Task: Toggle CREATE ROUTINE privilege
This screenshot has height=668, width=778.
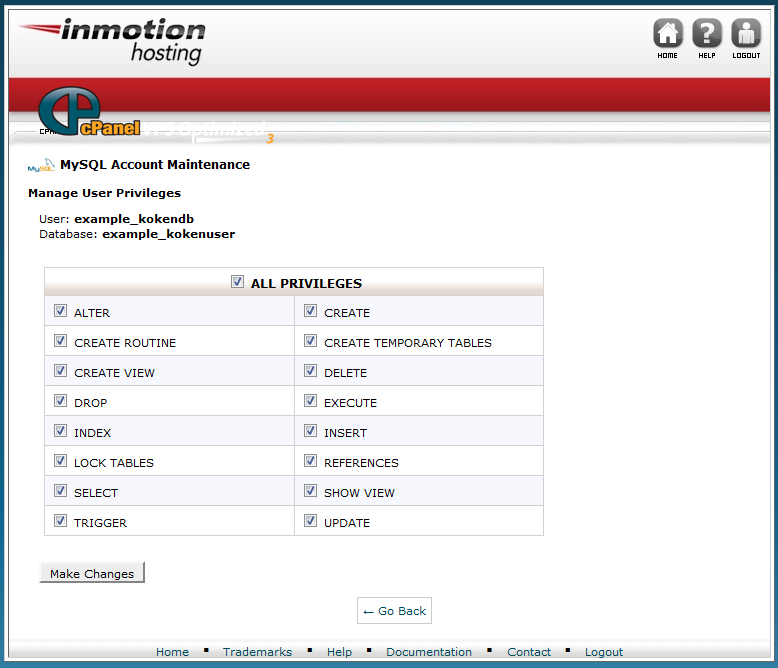Action: pos(61,341)
